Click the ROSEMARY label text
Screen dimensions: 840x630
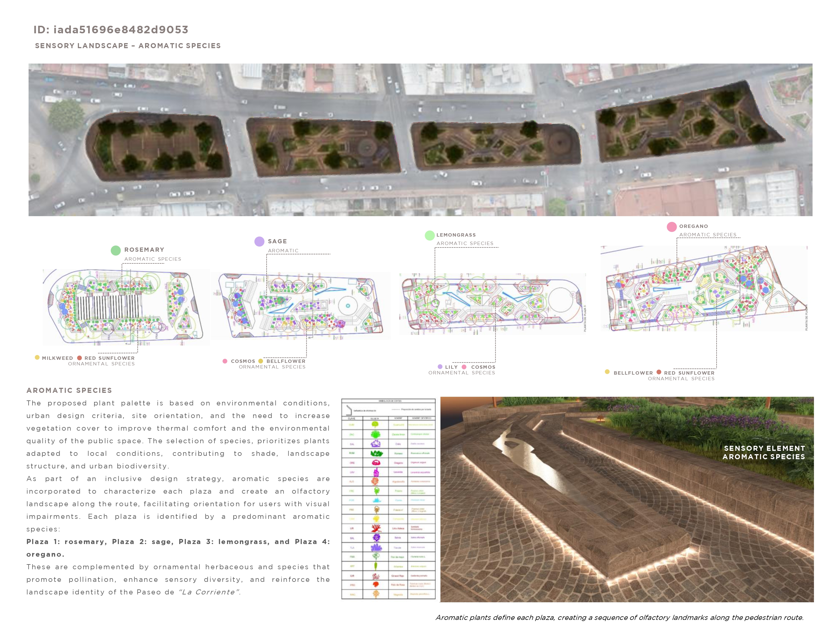144,249
